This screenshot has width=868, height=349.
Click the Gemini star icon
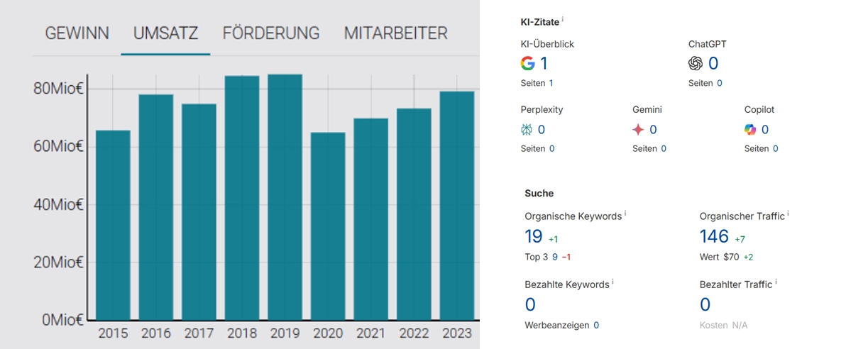(x=638, y=130)
